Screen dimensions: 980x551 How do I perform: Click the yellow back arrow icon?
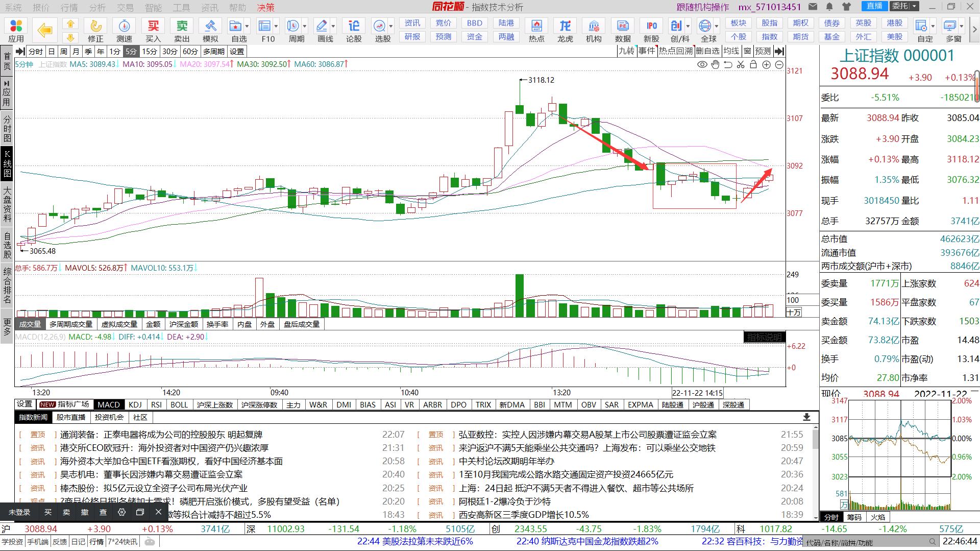45,30
